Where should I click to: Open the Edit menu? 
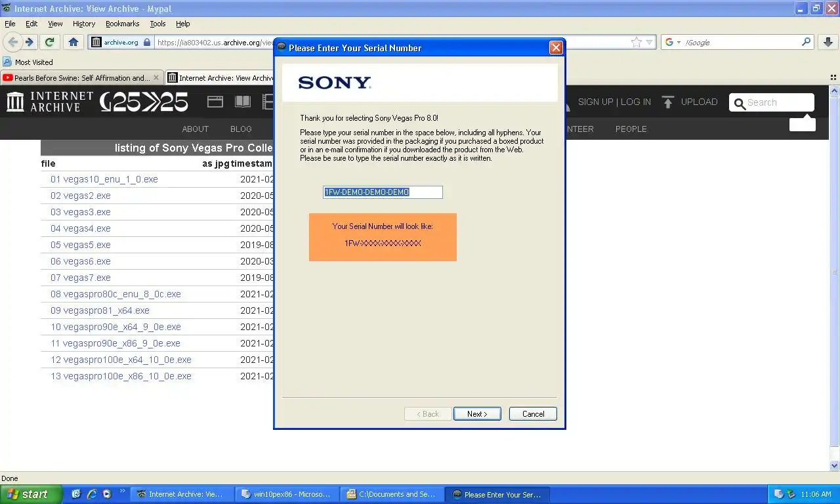click(x=31, y=24)
